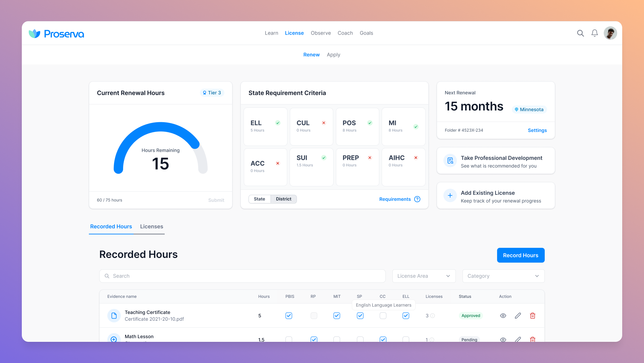View the Math Lesson entry
Image resolution: width=644 pixels, height=363 pixels.
pyautogui.click(x=503, y=339)
